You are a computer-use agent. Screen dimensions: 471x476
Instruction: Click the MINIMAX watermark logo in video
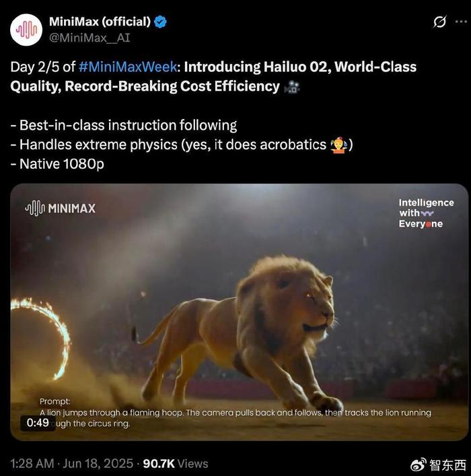tap(60, 208)
